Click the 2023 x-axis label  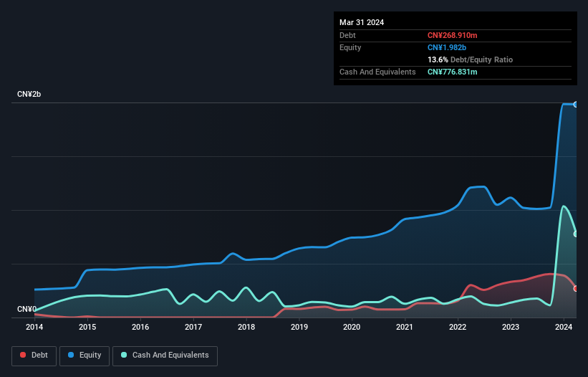pyautogui.click(x=511, y=327)
